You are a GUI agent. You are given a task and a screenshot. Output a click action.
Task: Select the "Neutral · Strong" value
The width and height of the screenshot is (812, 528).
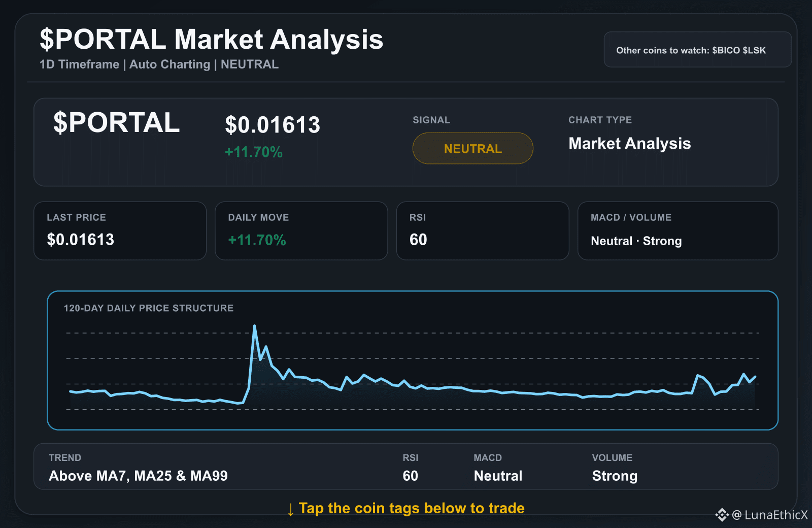636,241
